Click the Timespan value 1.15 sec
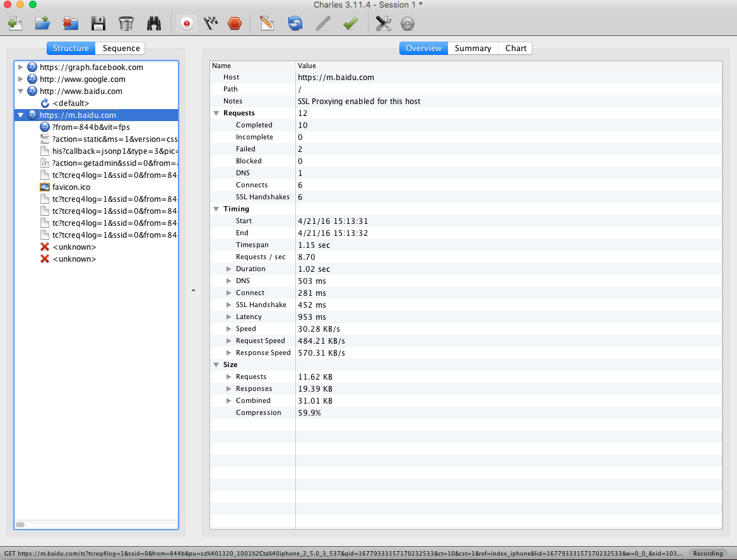Screen dimensions: 737x560 [314, 245]
